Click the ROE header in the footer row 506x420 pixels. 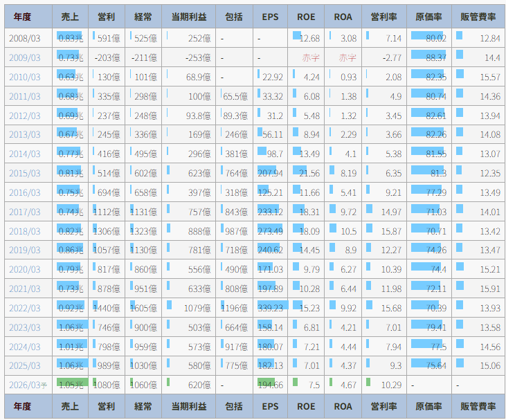tap(306, 406)
